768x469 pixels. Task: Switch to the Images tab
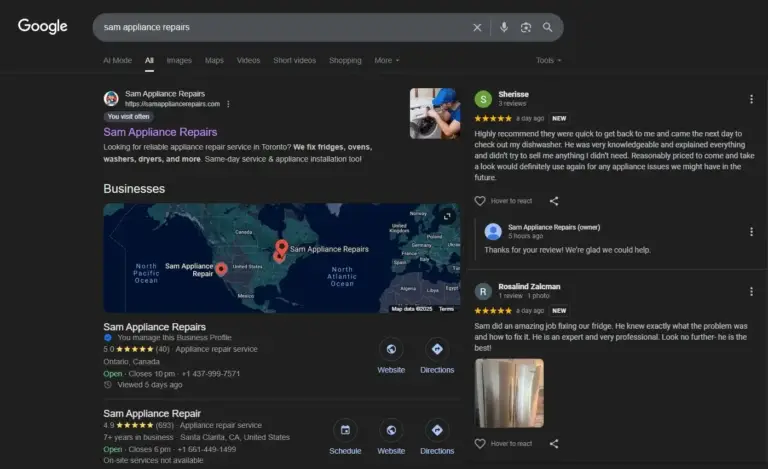click(179, 60)
